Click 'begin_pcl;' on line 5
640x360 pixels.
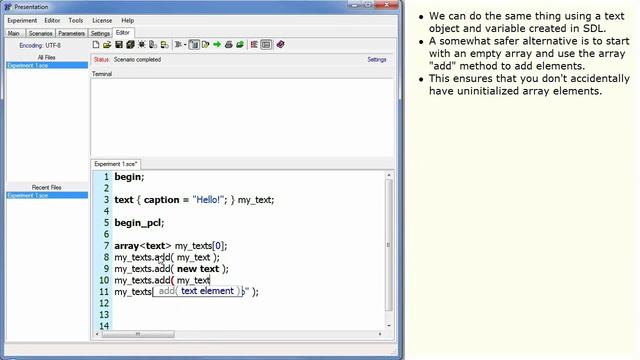[139, 223]
